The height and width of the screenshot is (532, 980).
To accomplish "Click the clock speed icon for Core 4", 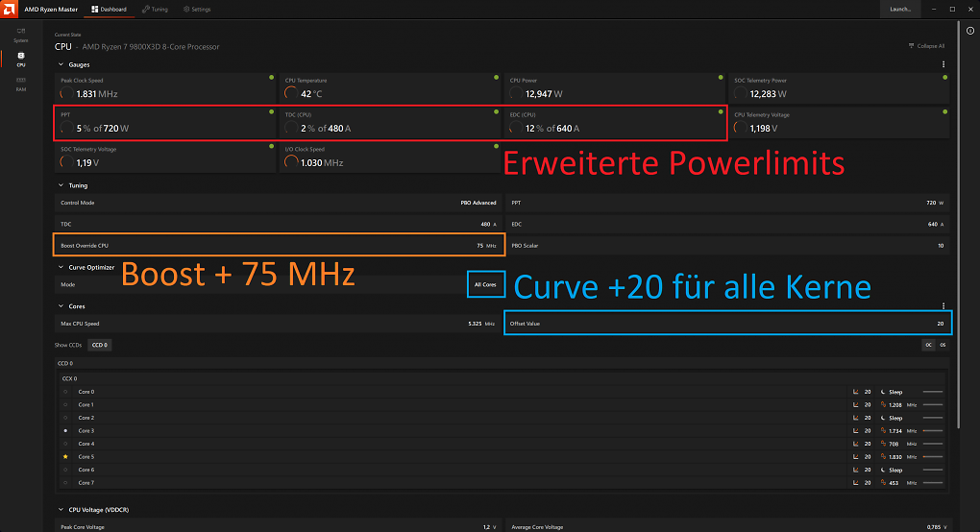I will [883, 444].
